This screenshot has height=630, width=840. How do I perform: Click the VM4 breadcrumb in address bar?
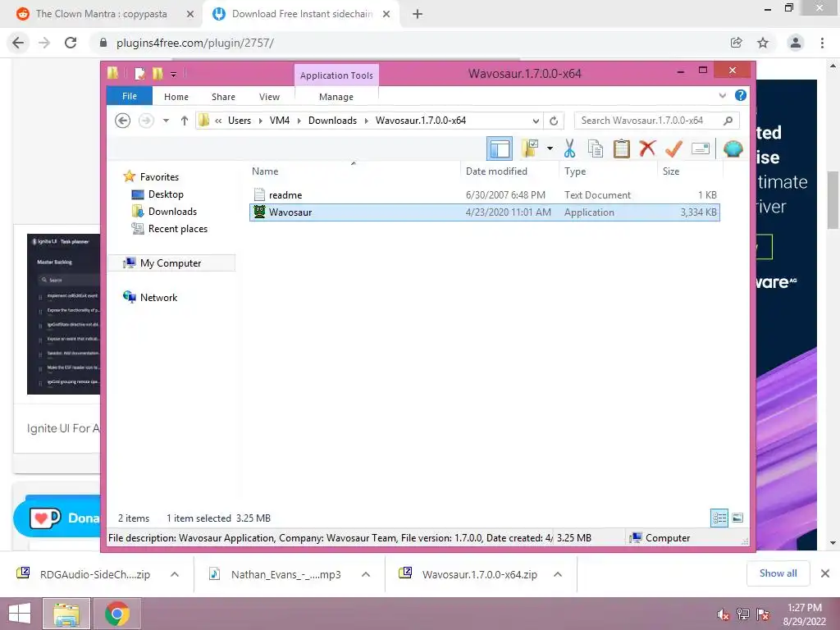280,121
